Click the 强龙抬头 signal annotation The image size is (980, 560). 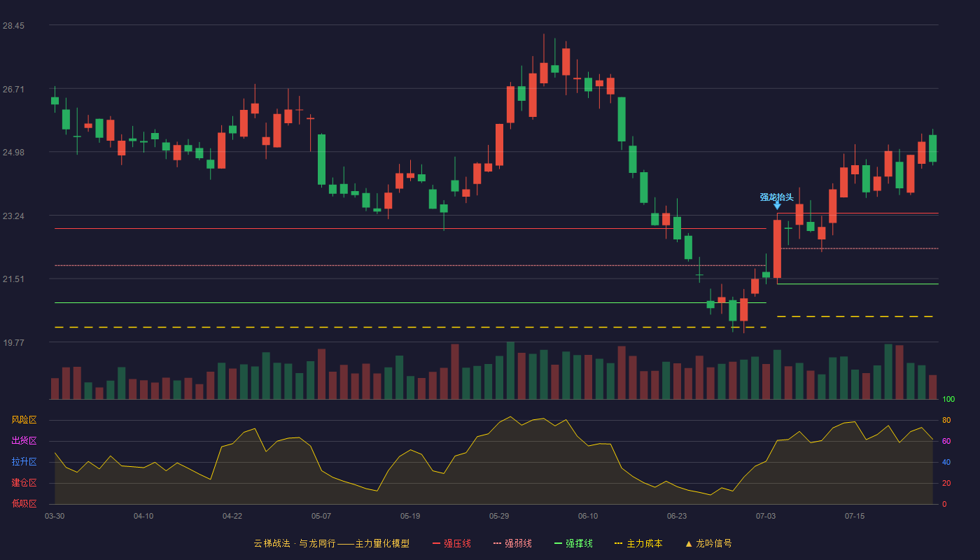(x=777, y=197)
